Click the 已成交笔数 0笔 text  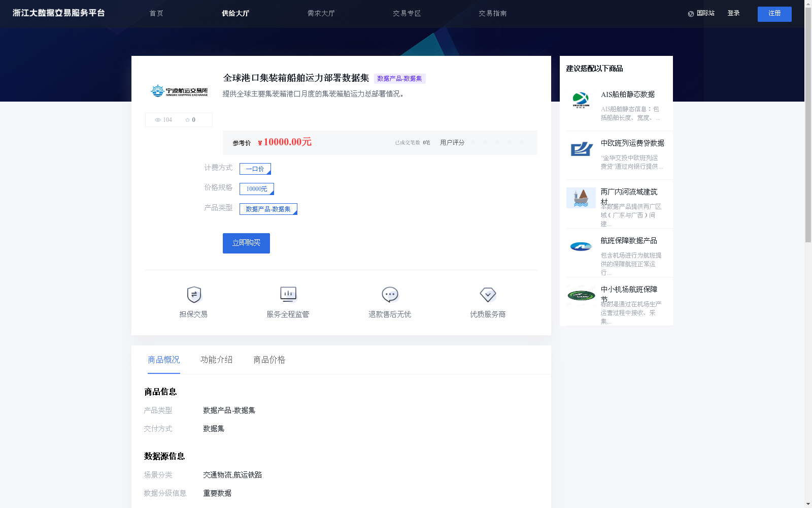(413, 143)
